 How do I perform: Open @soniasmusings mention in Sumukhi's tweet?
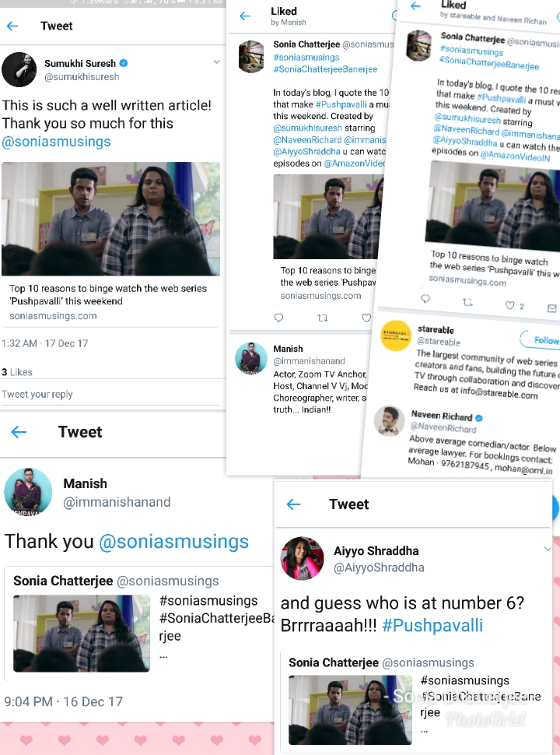(56, 142)
